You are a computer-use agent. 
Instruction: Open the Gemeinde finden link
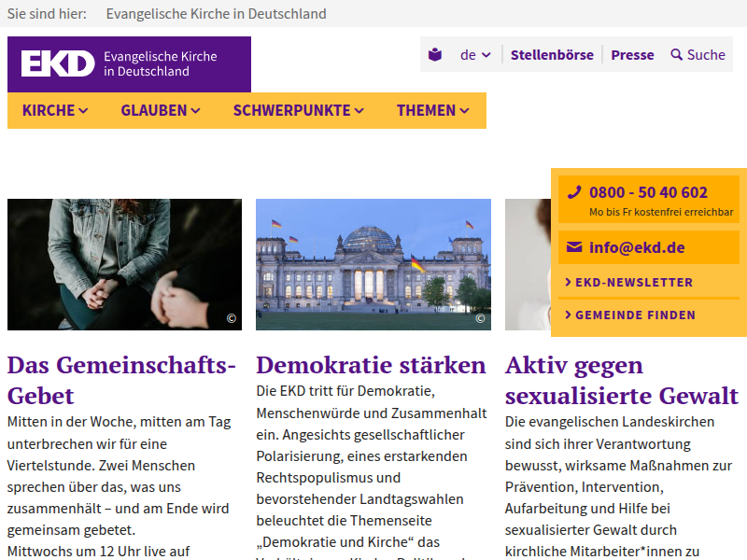tap(635, 315)
